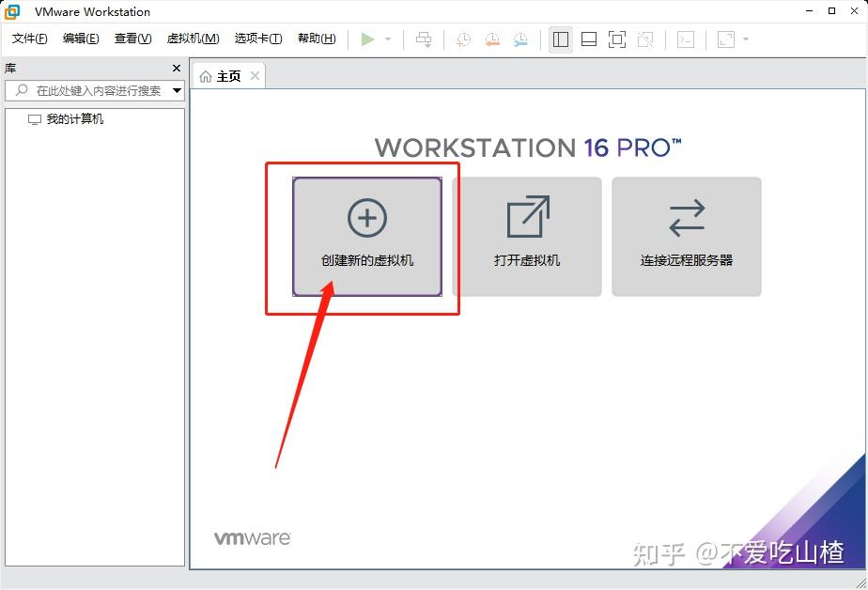Expand the free stretch dropdown on toolbar
Screen dimensions: 868x590
(745, 39)
